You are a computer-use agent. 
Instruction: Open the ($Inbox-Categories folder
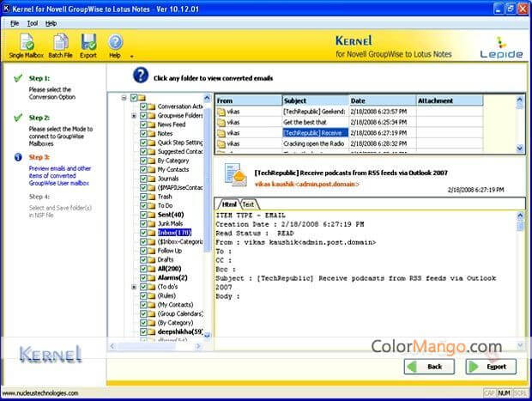click(180, 242)
